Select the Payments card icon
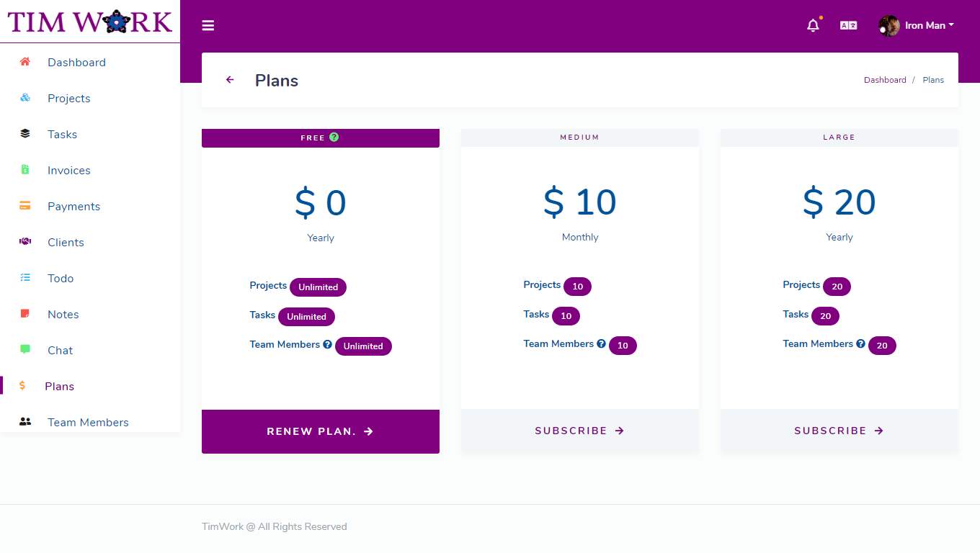 click(x=24, y=206)
